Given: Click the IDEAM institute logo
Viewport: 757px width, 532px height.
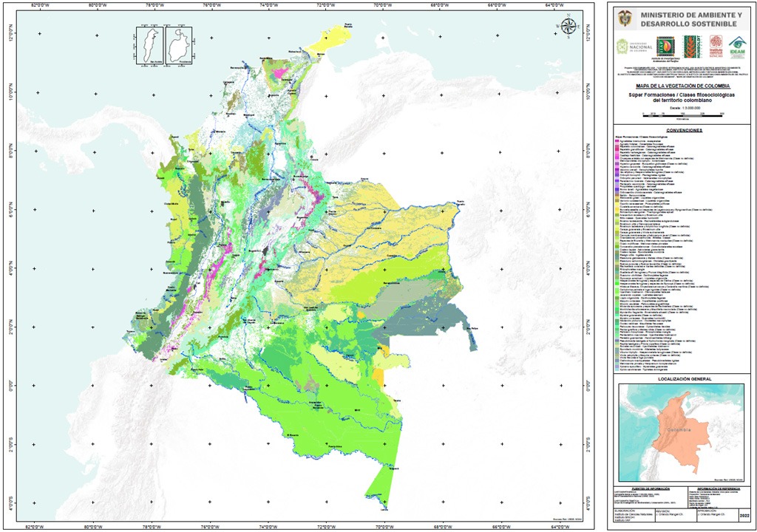Looking at the screenshot, I should [x=737, y=46].
